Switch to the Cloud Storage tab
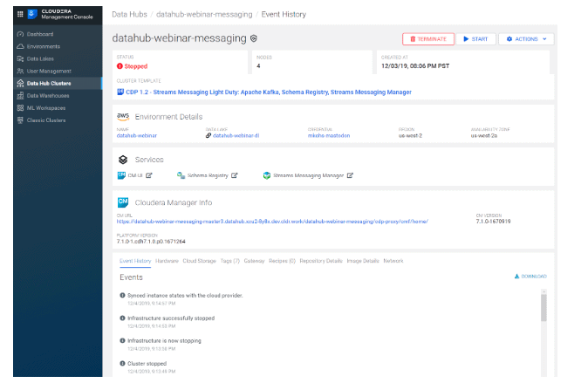 (x=200, y=261)
